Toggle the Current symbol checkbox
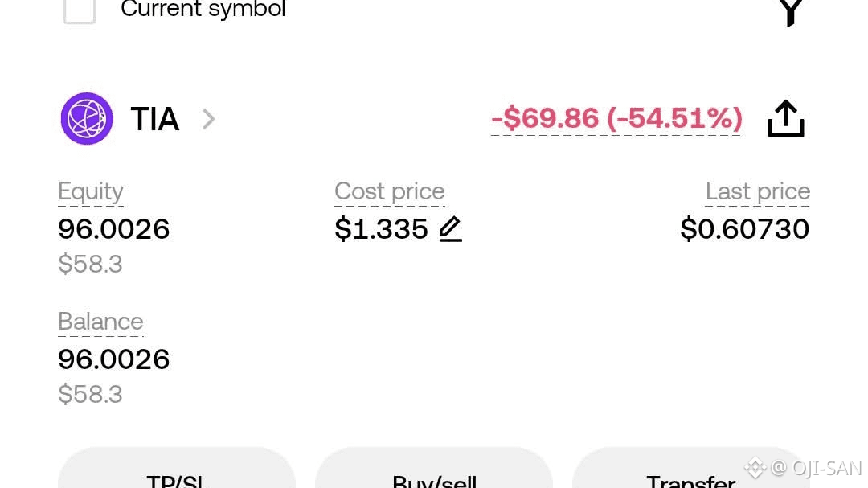The width and height of the screenshot is (868, 488). pyautogui.click(x=80, y=10)
